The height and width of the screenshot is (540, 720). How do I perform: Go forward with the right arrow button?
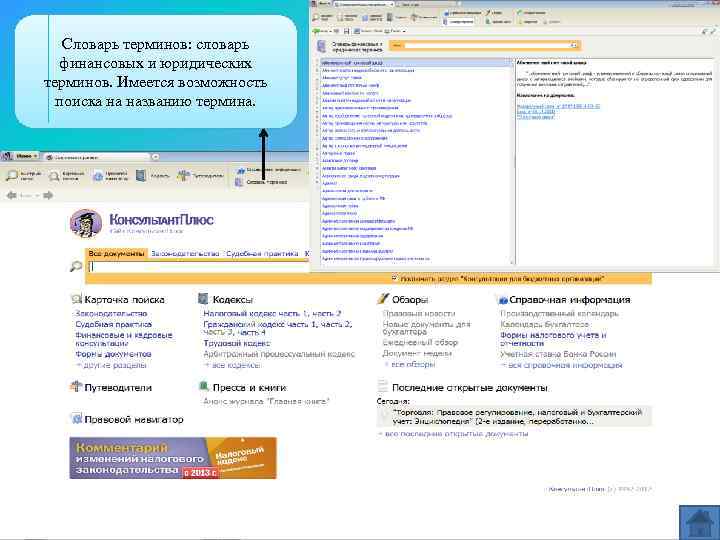pyautogui.click(x=48, y=195)
